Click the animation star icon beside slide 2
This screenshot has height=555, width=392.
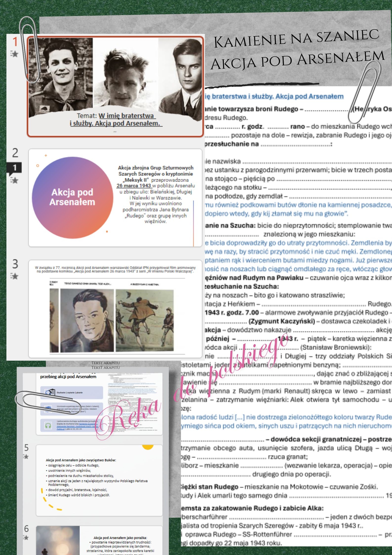(x=15, y=180)
